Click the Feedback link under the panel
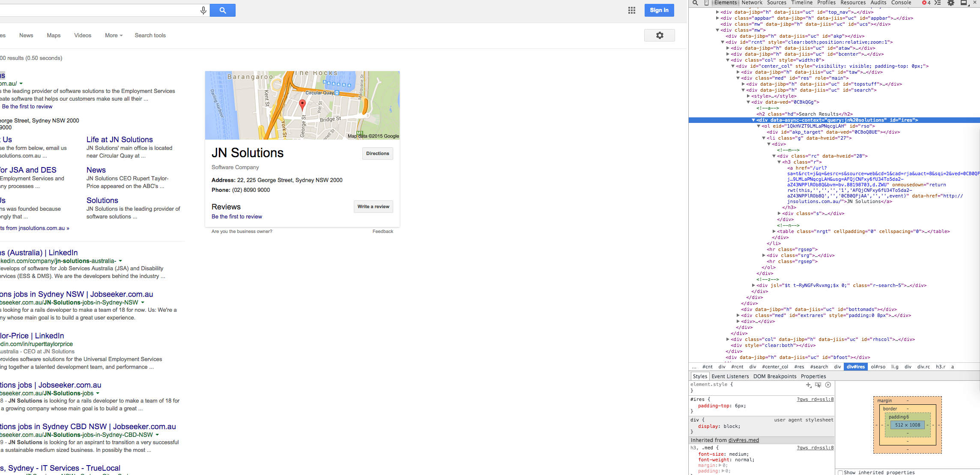Image resolution: width=980 pixels, height=475 pixels. [x=383, y=231]
